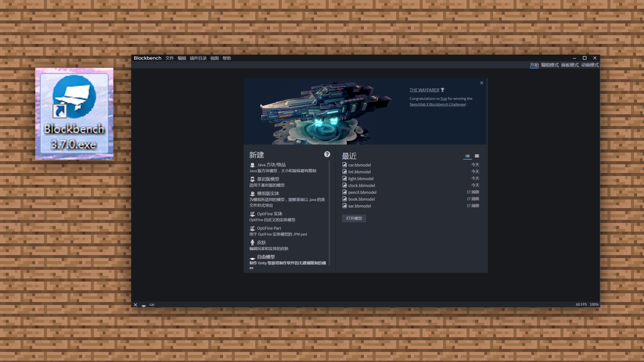Image resolution: width=644 pixels, height=362 pixels.
Task: Switch recent files to list view
Action: click(x=467, y=156)
